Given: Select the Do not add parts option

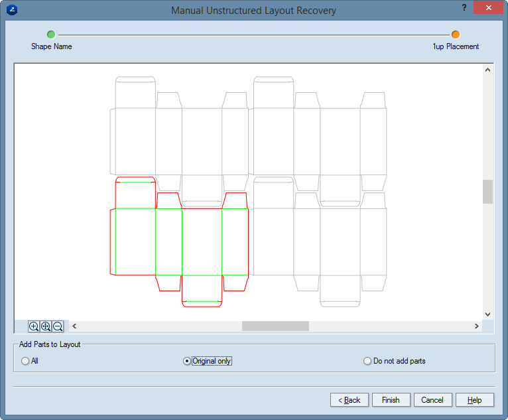Looking at the screenshot, I should click(x=367, y=361).
